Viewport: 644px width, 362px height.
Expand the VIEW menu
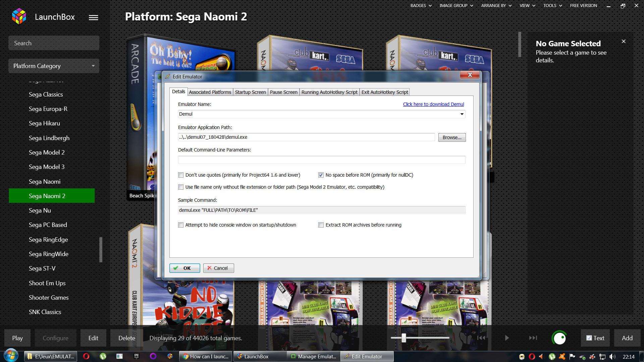pyautogui.click(x=527, y=6)
